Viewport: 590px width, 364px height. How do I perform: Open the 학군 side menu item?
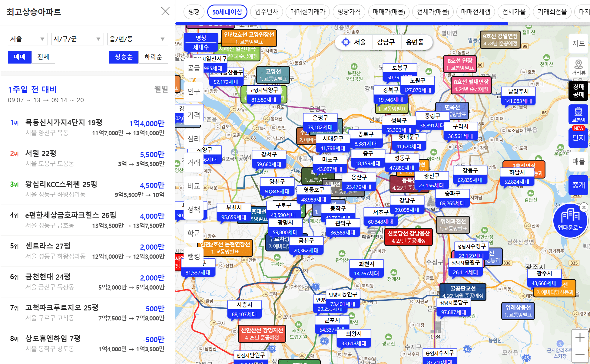[194, 233]
